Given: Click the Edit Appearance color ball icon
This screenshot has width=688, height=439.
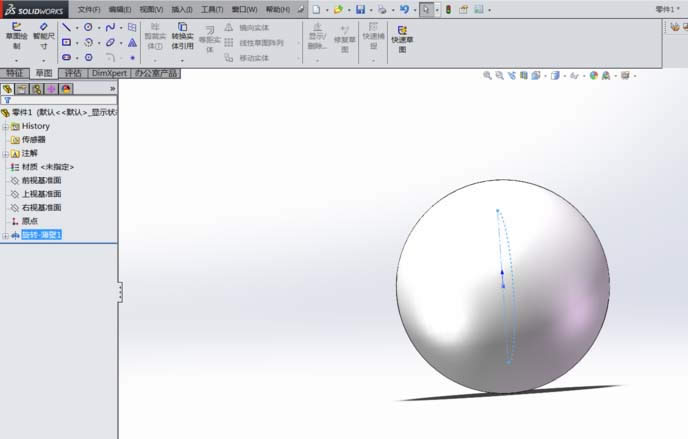Looking at the screenshot, I should coord(594,75).
